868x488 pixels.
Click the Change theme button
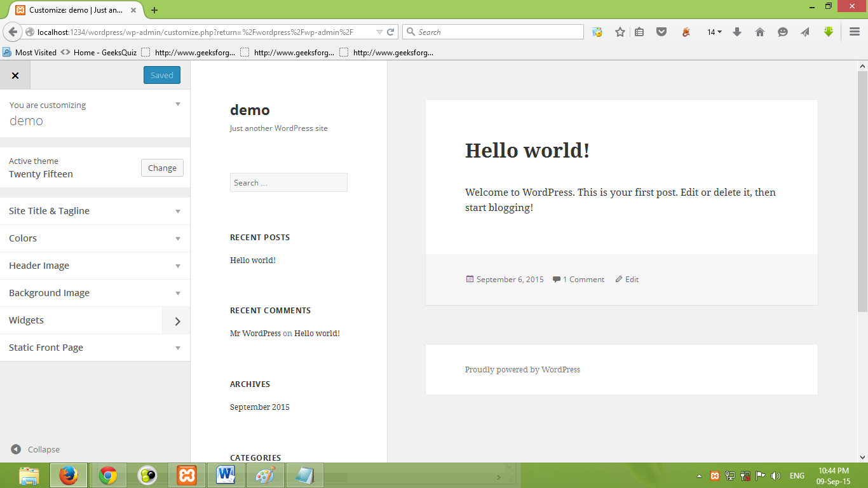click(162, 168)
